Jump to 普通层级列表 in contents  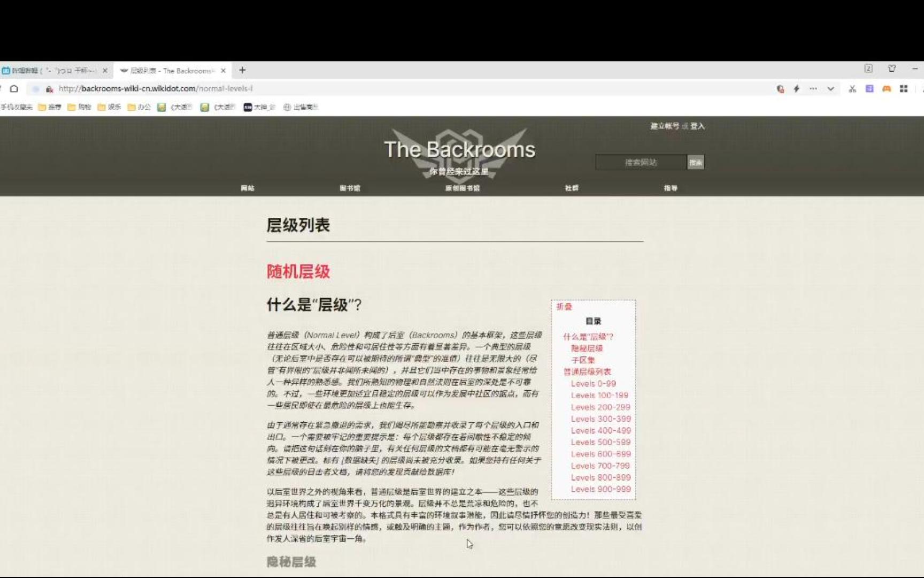[587, 372]
